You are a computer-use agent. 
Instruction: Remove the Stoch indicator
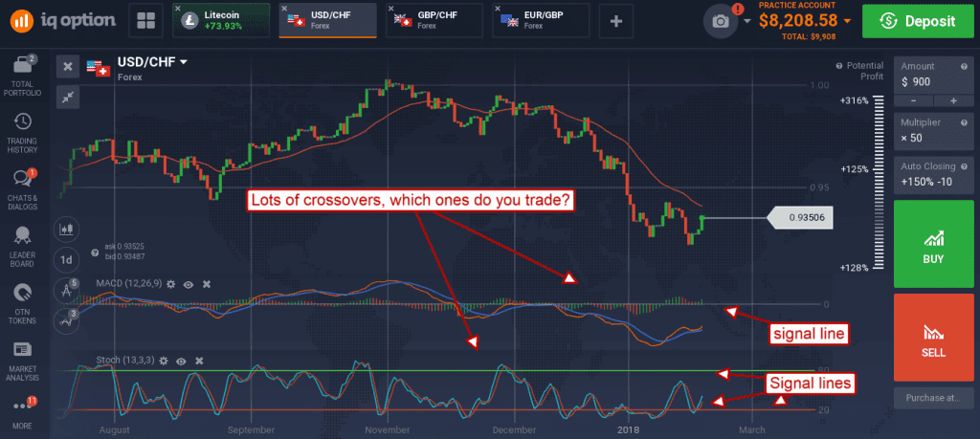pos(199,361)
